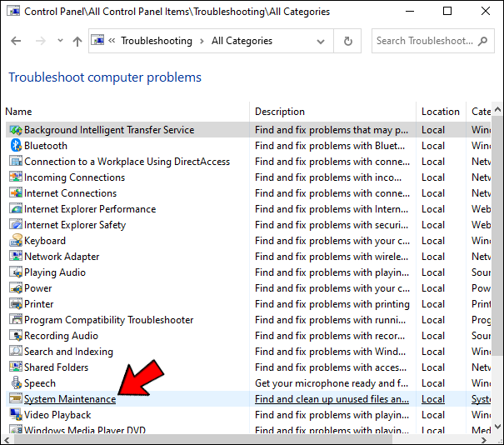Click the Playing Audio icon

tap(15, 272)
